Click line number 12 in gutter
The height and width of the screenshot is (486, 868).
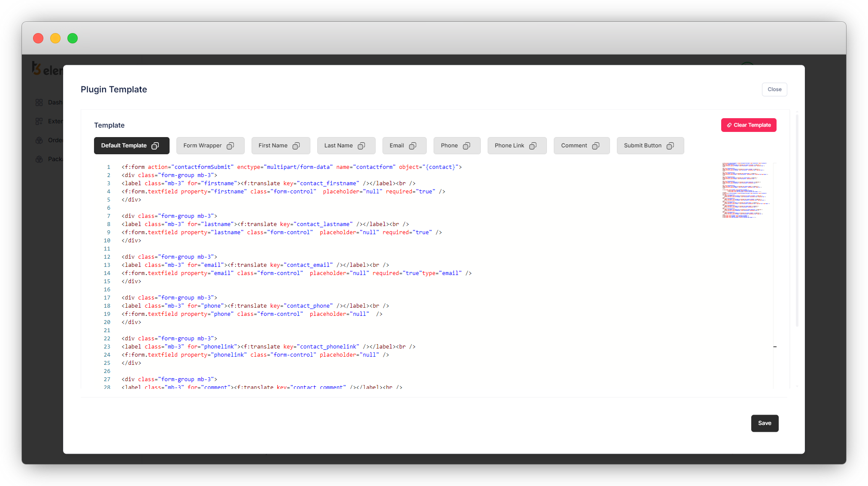(107, 257)
